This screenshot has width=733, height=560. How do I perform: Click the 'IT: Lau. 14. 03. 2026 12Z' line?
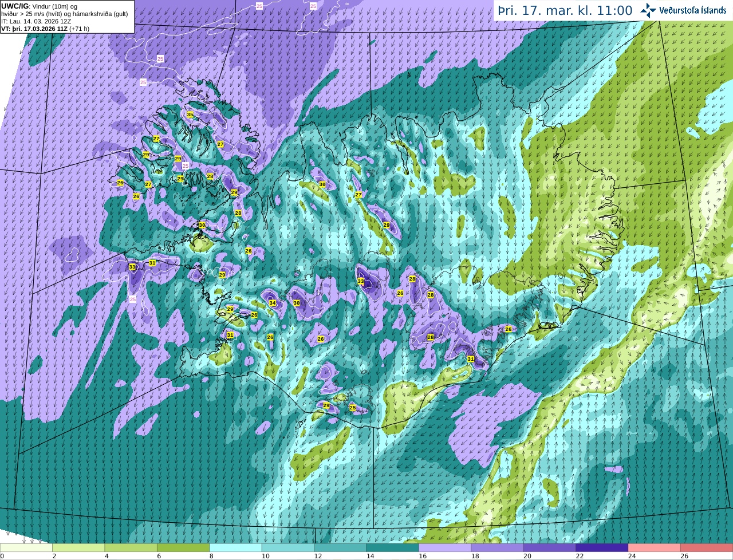pyautogui.click(x=36, y=21)
